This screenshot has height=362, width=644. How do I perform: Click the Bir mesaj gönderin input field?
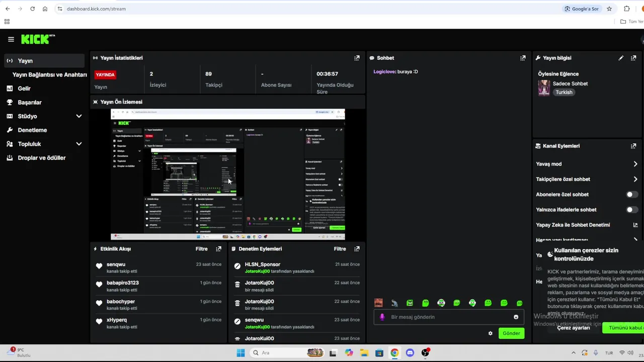pos(448,317)
